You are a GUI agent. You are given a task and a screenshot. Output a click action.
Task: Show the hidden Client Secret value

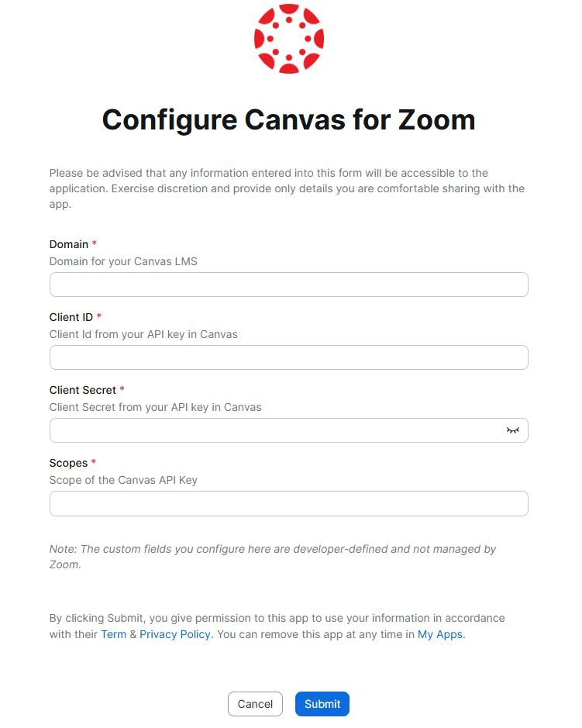point(512,430)
